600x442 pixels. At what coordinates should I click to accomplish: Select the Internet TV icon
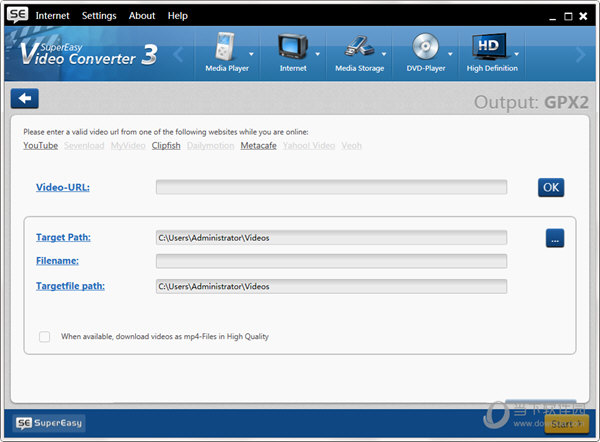(x=292, y=47)
